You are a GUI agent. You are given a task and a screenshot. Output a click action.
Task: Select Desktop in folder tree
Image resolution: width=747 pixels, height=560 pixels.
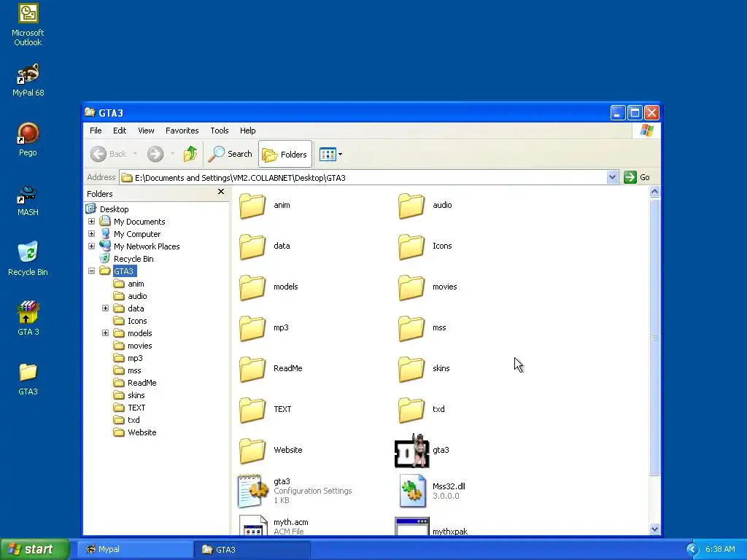click(108, 209)
